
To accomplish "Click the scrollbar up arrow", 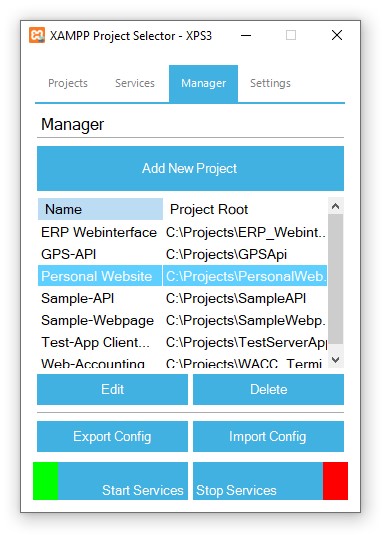I will (335, 206).
